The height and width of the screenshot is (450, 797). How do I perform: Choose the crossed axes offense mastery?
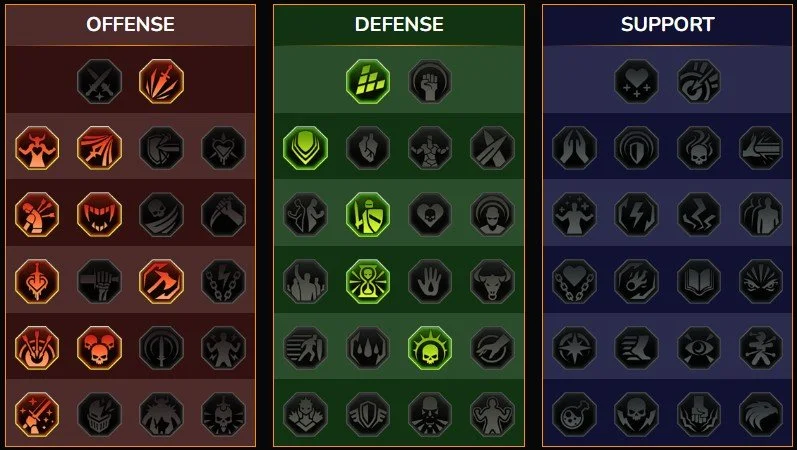coord(162,281)
